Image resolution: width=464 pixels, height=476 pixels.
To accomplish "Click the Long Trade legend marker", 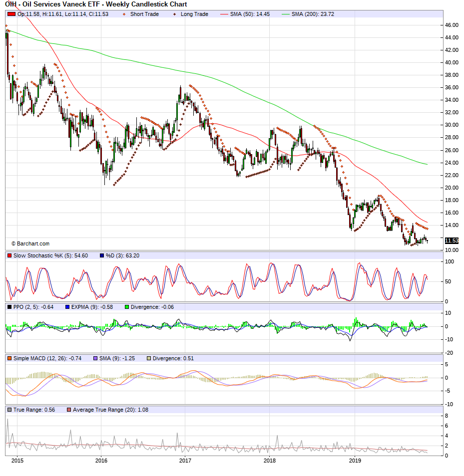I will (x=174, y=14).
